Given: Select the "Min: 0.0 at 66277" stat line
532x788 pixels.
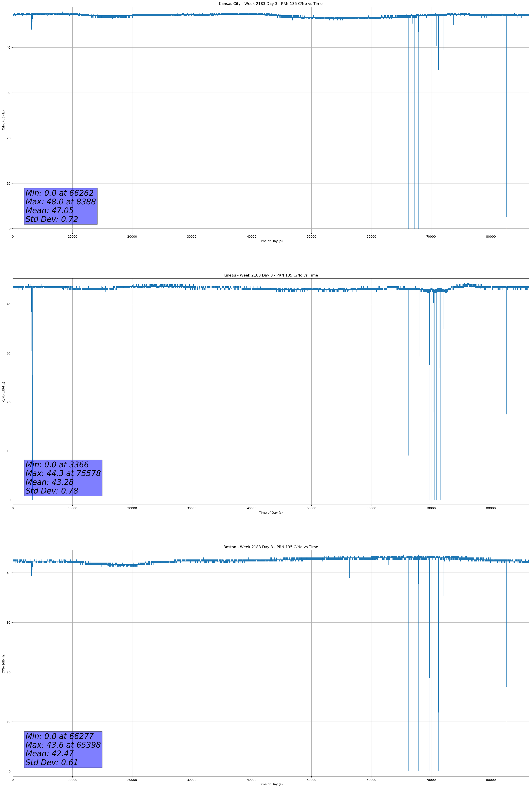Looking at the screenshot, I should pos(59,736).
